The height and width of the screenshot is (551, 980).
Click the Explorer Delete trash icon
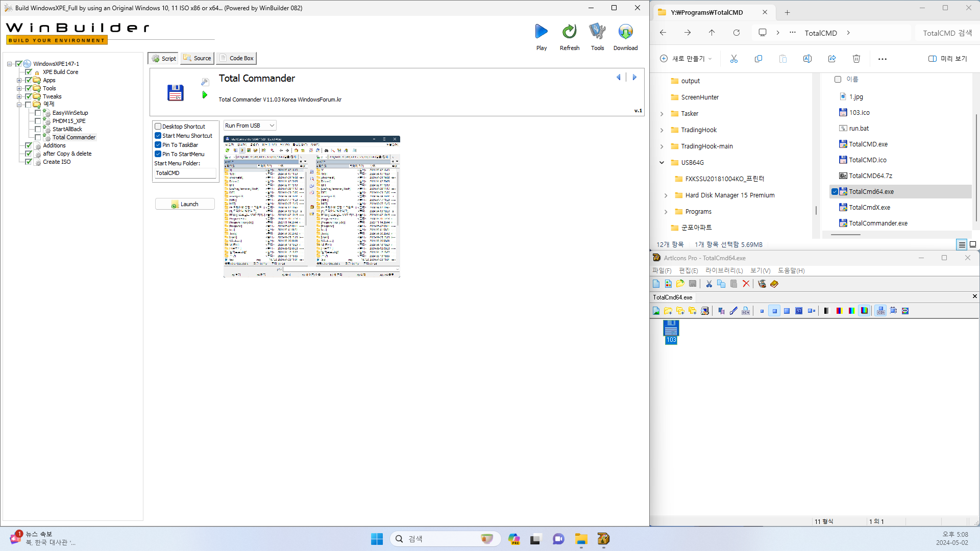pyautogui.click(x=856, y=59)
